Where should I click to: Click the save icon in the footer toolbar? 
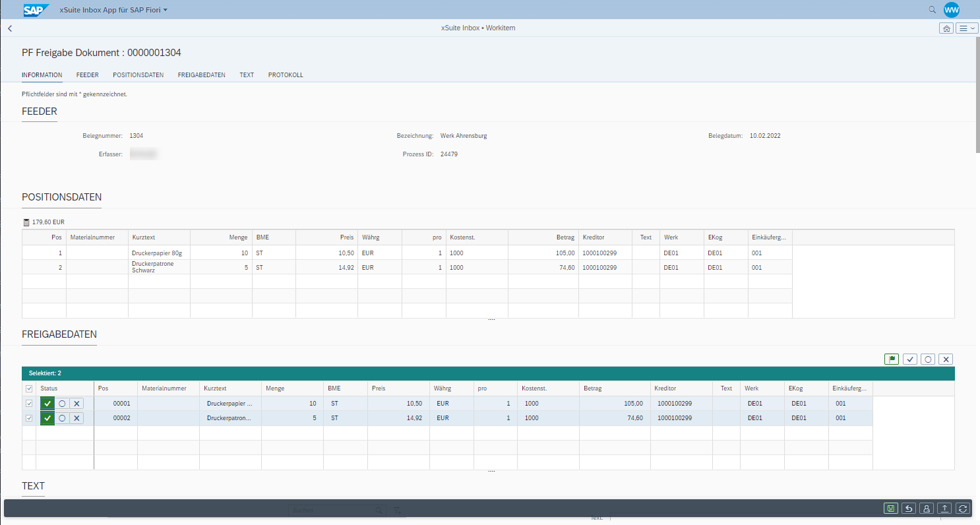pyautogui.click(x=891, y=509)
